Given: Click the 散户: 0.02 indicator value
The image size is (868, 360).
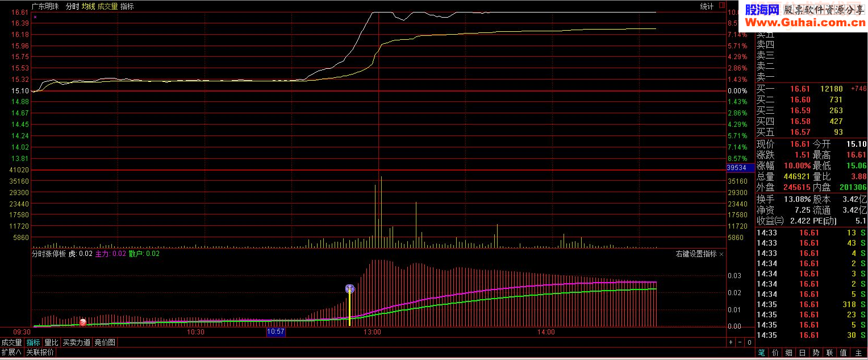Looking at the screenshot, I should pyautogui.click(x=144, y=254).
